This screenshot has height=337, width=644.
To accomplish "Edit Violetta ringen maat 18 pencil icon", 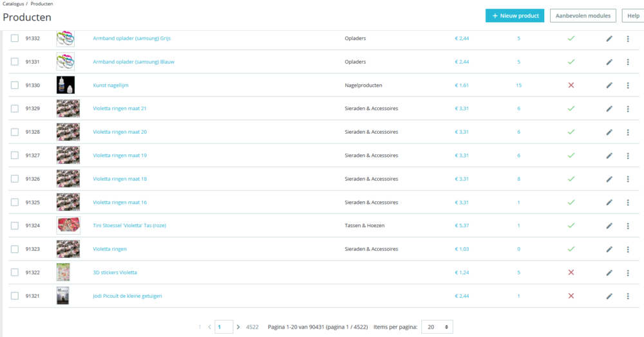I will [609, 179].
